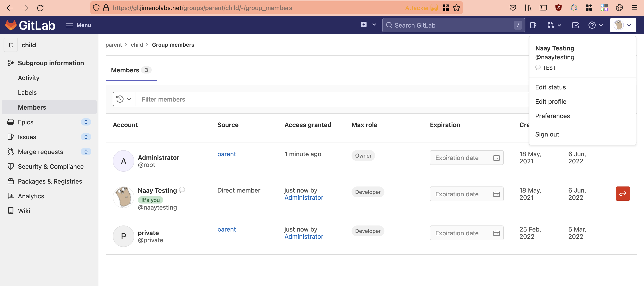The image size is (644, 286).
Task: Select Edit profile from user menu
Action: coord(550,102)
